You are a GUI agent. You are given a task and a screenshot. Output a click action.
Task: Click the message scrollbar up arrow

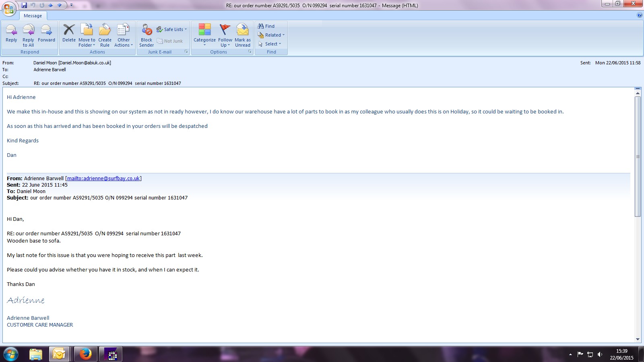tap(638, 93)
